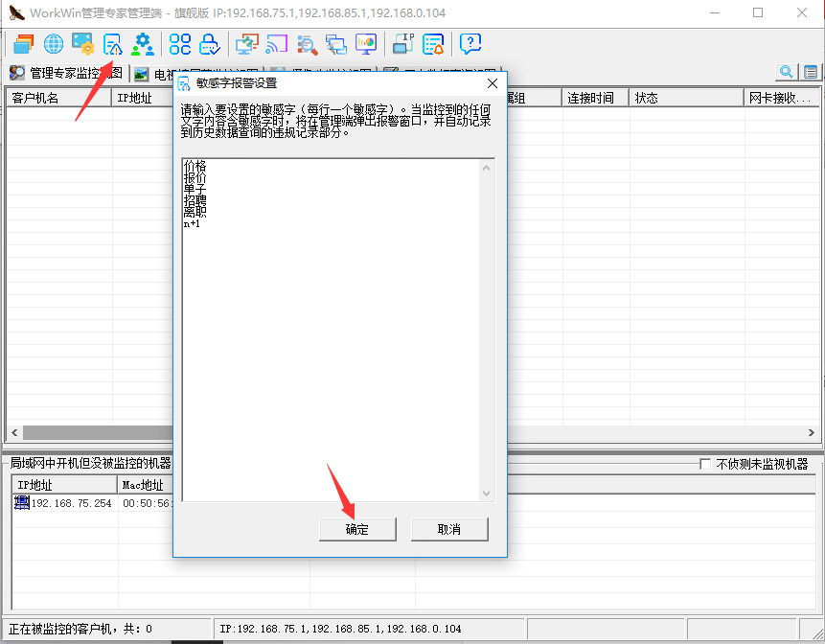Click the word 招聘 in the list

pos(195,200)
